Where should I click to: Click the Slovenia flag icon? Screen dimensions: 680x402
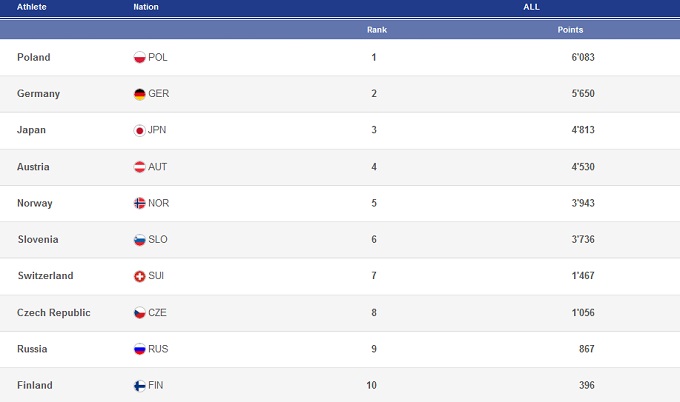[140, 240]
